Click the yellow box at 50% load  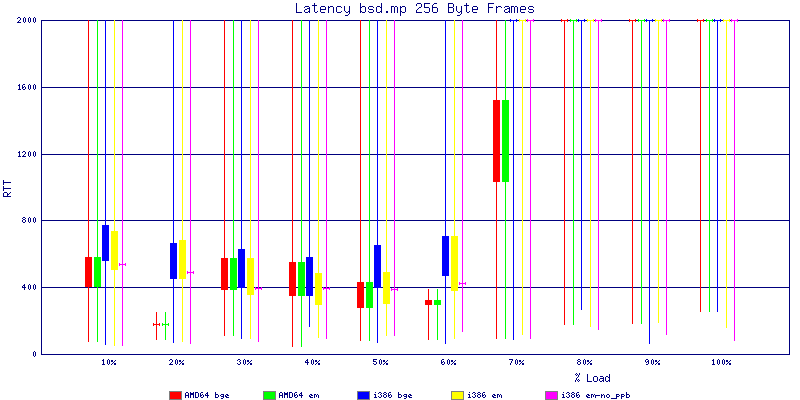coord(387,288)
